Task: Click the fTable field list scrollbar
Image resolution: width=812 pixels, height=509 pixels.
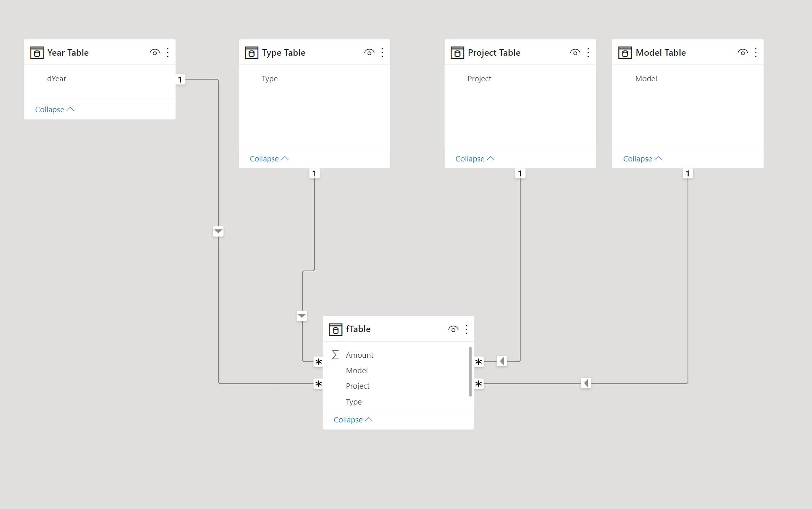Action: (x=470, y=372)
